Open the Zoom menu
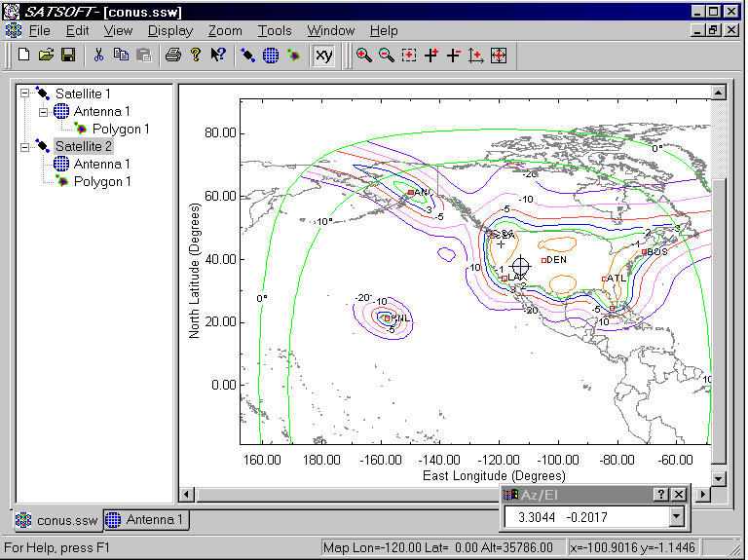Image resolution: width=748 pixels, height=560 pixels. tap(225, 30)
